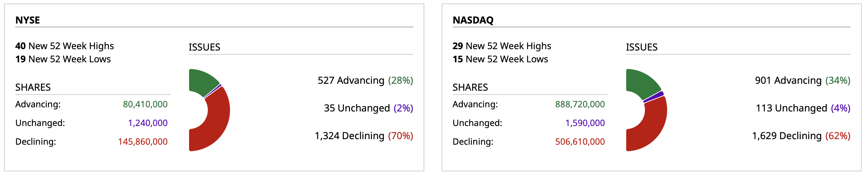Click the NYSE panel heading
Image resolution: width=868 pixels, height=180 pixels.
[x=28, y=20]
